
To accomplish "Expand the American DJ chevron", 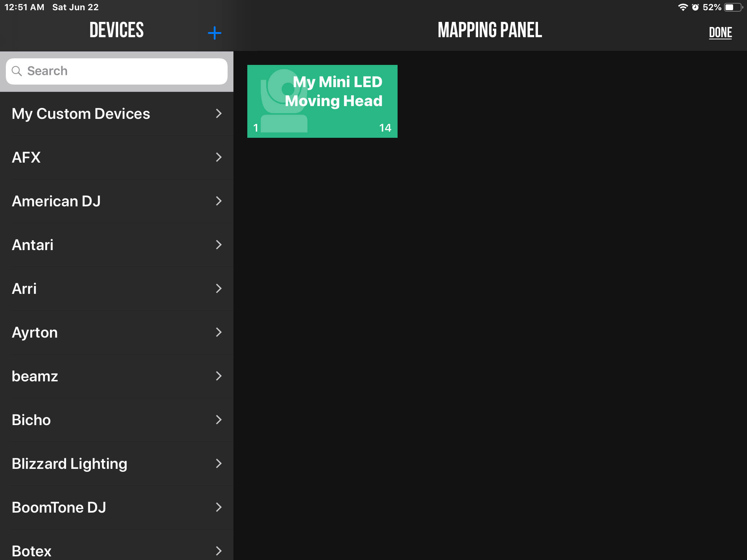I will [x=218, y=201].
